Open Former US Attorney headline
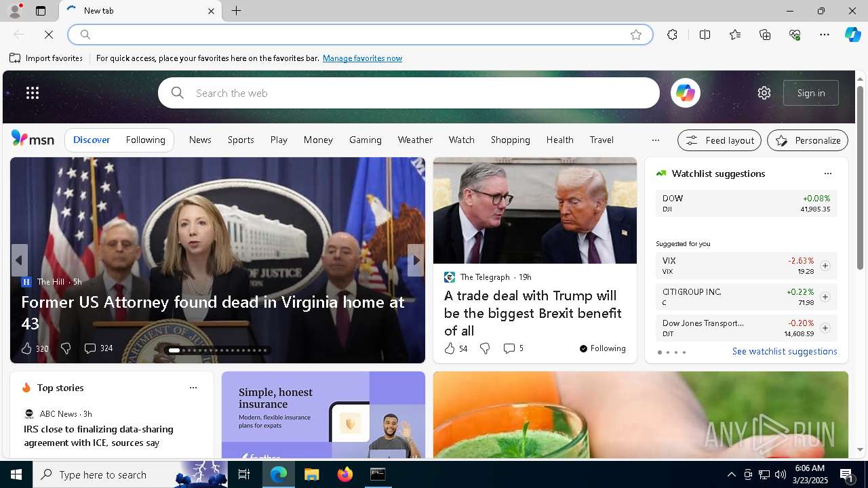 tap(213, 311)
